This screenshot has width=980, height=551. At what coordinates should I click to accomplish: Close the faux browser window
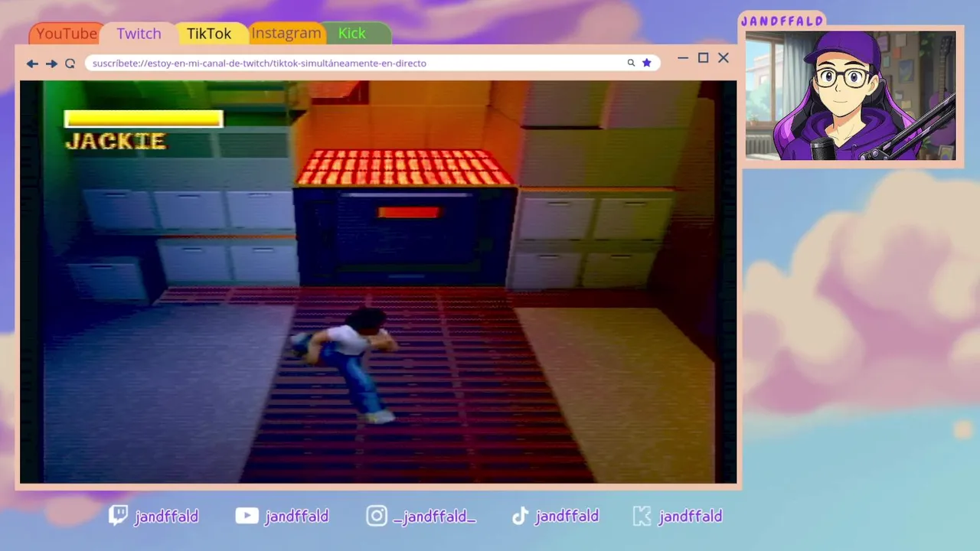724,58
